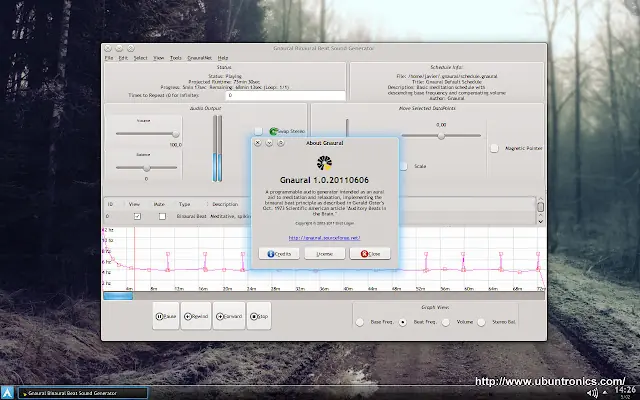Click the Gnaural logo in About dialog
Screen dimensions: 640x400
click(324, 163)
